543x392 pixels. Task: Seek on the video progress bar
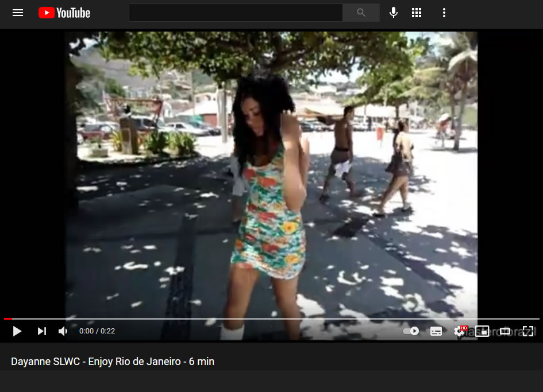click(x=270, y=319)
